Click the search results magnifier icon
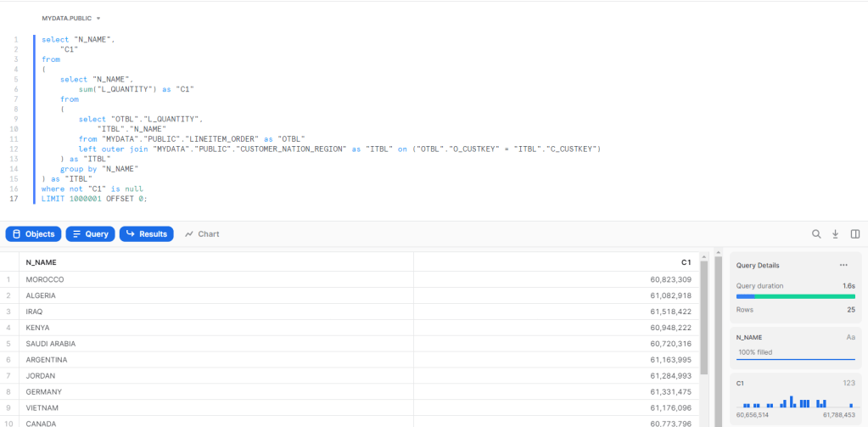Image resolution: width=868 pixels, height=427 pixels. click(816, 234)
